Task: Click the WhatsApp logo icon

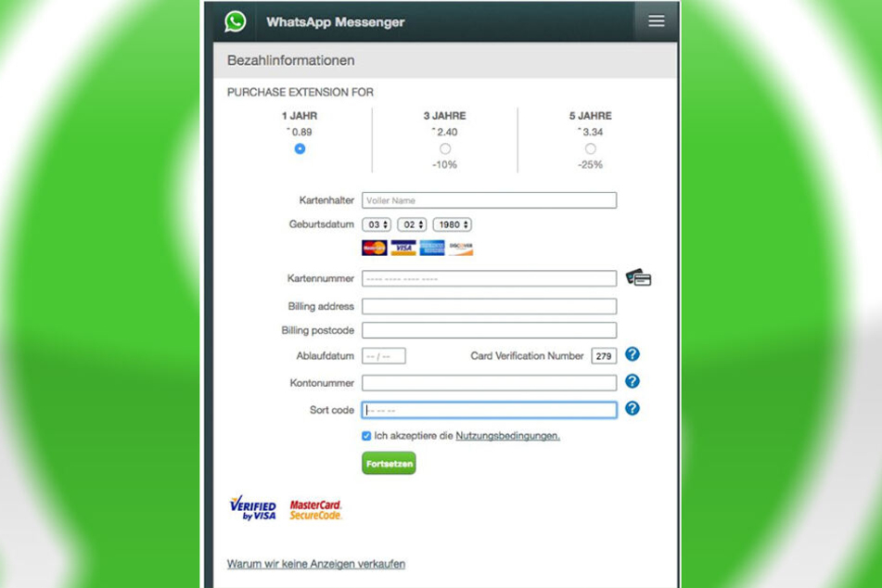Action: click(236, 22)
